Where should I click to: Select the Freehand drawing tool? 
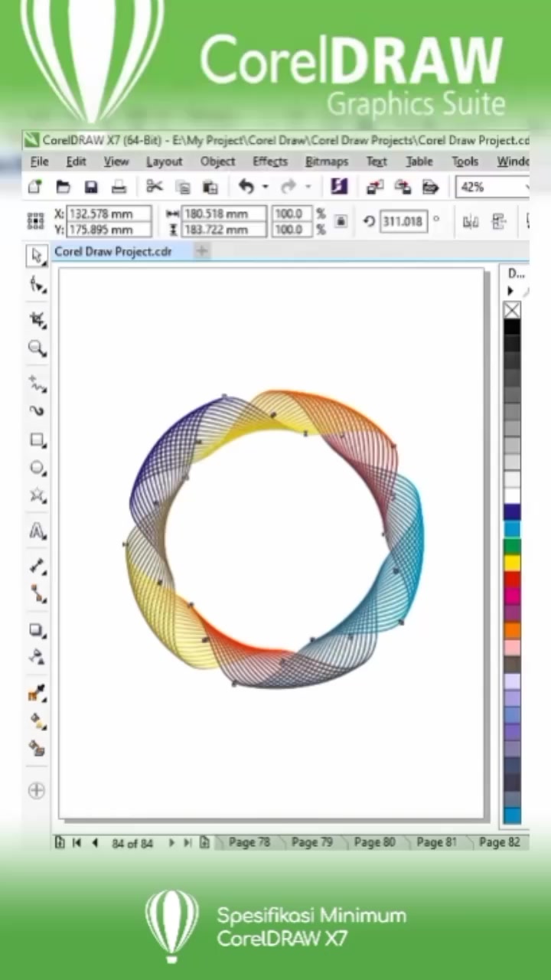(x=36, y=384)
